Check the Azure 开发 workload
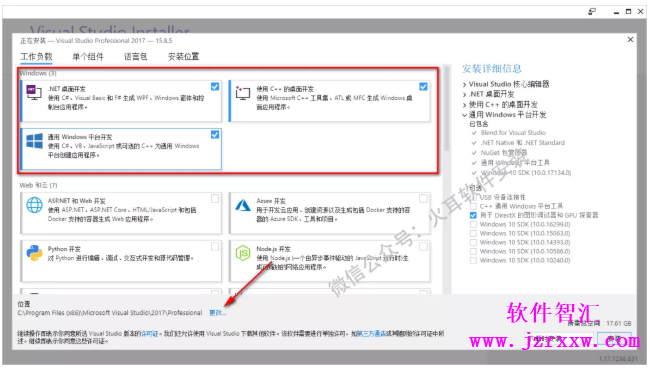This screenshot has width=650, height=368. coord(423,199)
